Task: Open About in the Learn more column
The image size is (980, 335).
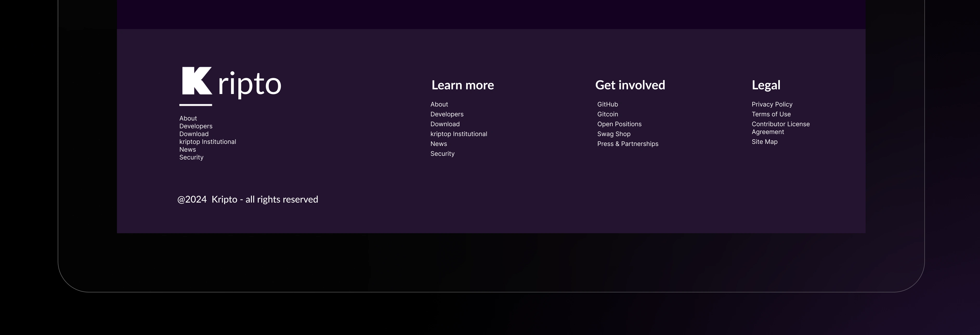Action: 439,104
